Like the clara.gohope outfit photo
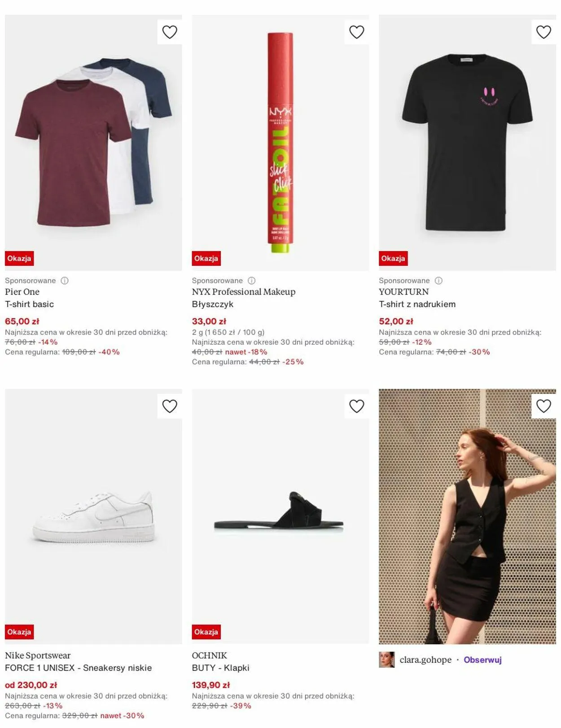561x728 pixels. 543,406
